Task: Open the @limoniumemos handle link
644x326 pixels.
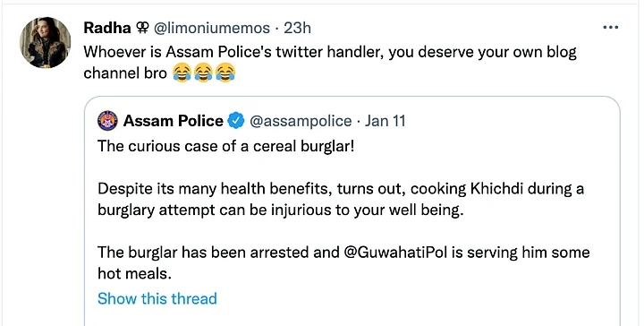Action: pos(212,28)
